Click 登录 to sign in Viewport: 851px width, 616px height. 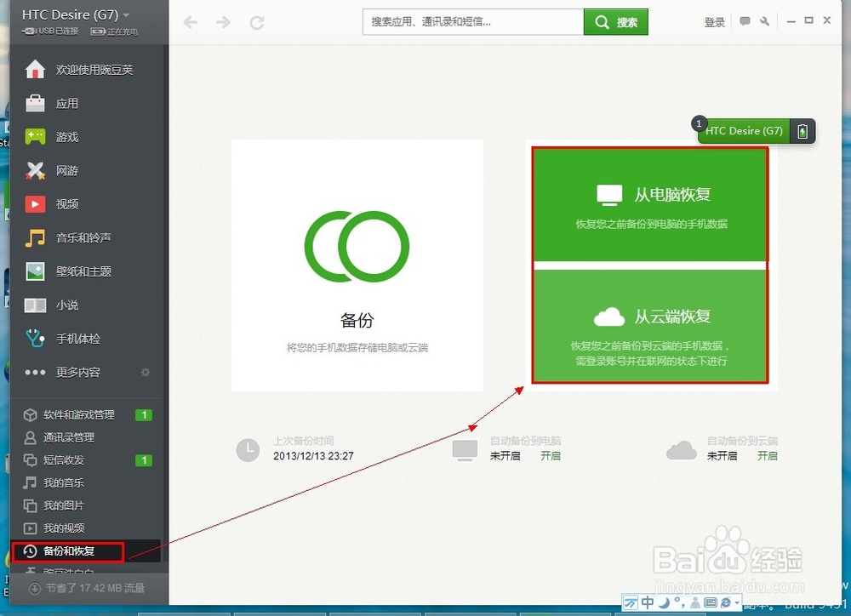(x=715, y=21)
